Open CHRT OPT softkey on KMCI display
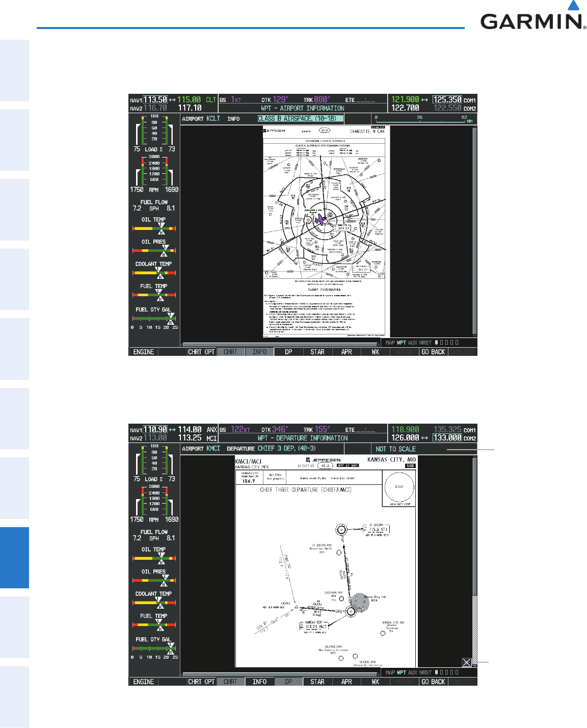The width and height of the screenshot is (587, 728). tap(202, 682)
